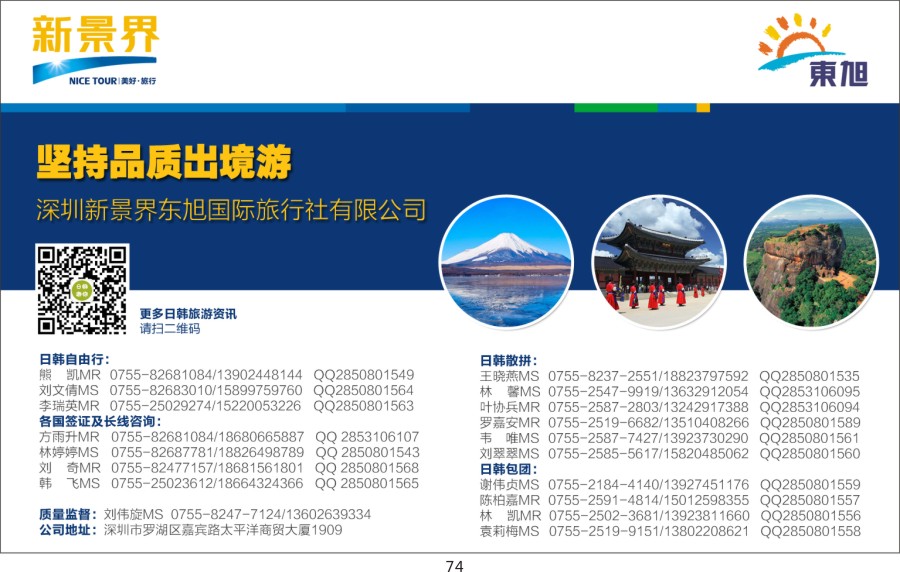Click the headline 坚持品质出境游
This screenshot has height=572, width=900.
coord(164,162)
